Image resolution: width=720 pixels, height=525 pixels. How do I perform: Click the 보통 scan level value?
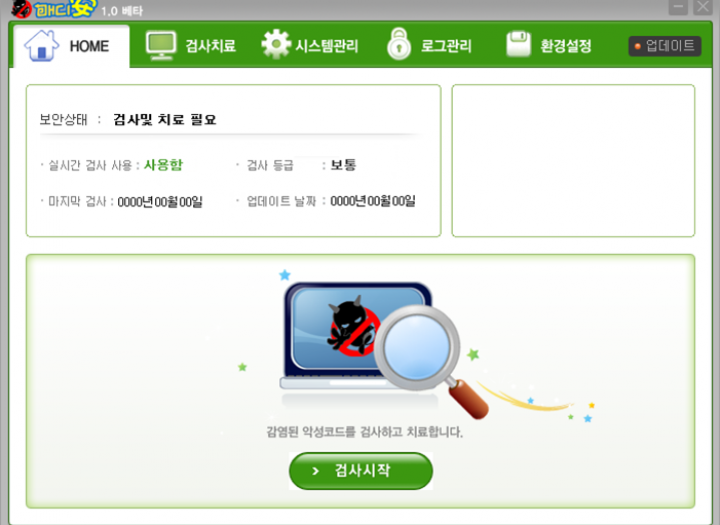343,165
